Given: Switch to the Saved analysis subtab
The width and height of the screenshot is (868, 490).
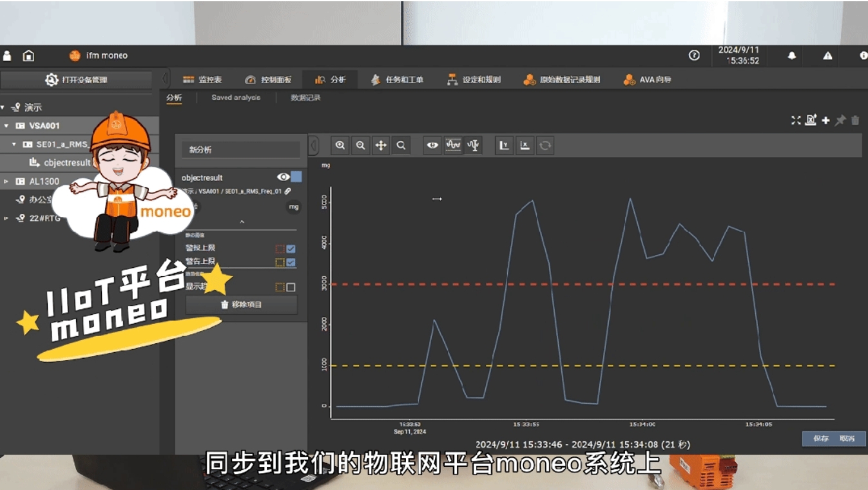Looking at the screenshot, I should pyautogui.click(x=236, y=98).
